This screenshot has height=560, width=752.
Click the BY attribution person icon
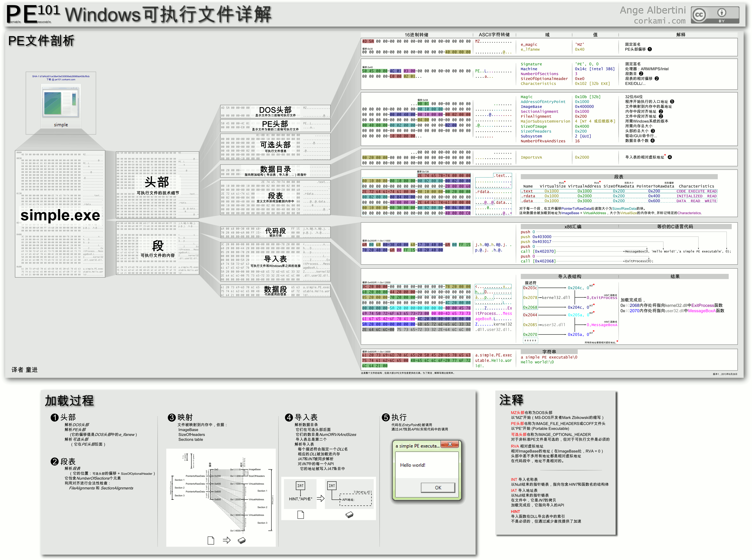pos(721,13)
